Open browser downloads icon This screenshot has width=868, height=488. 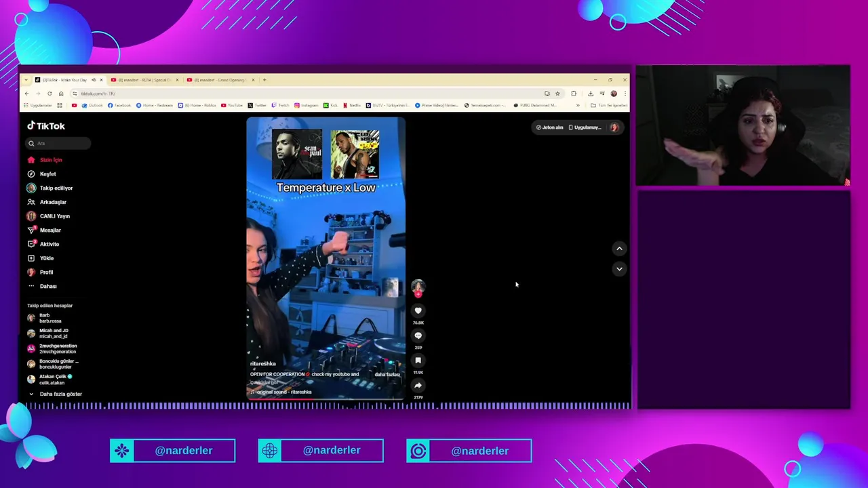[591, 94]
